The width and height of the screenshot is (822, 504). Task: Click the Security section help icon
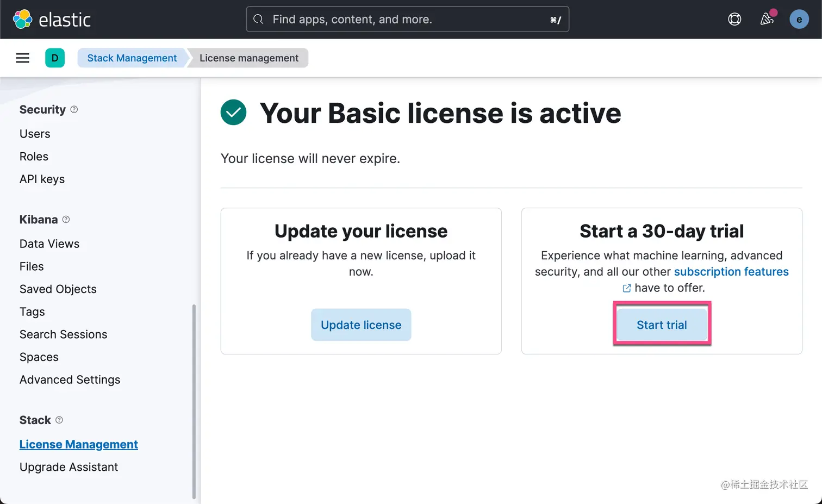[x=74, y=109]
